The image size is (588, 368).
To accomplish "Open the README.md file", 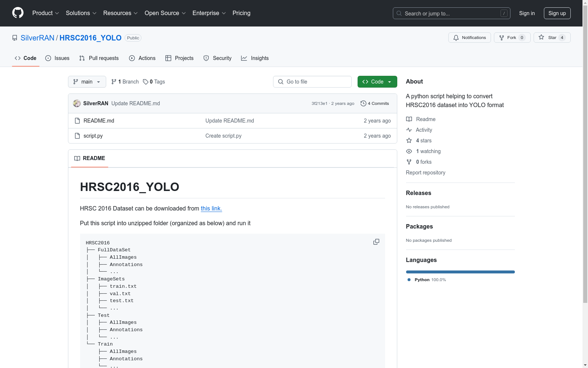I will pyautogui.click(x=99, y=121).
